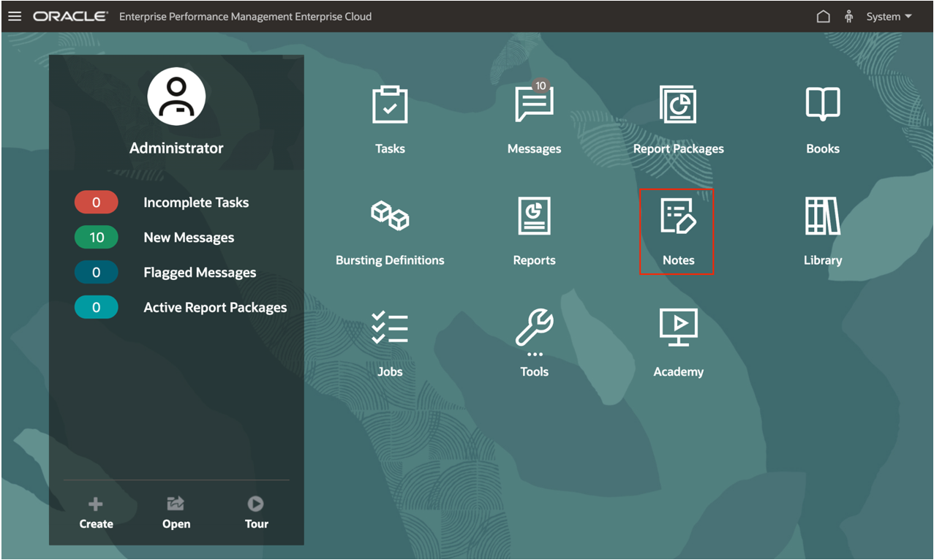
Task: Click the Administrator avatar picture
Action: [x=176, y=97]
